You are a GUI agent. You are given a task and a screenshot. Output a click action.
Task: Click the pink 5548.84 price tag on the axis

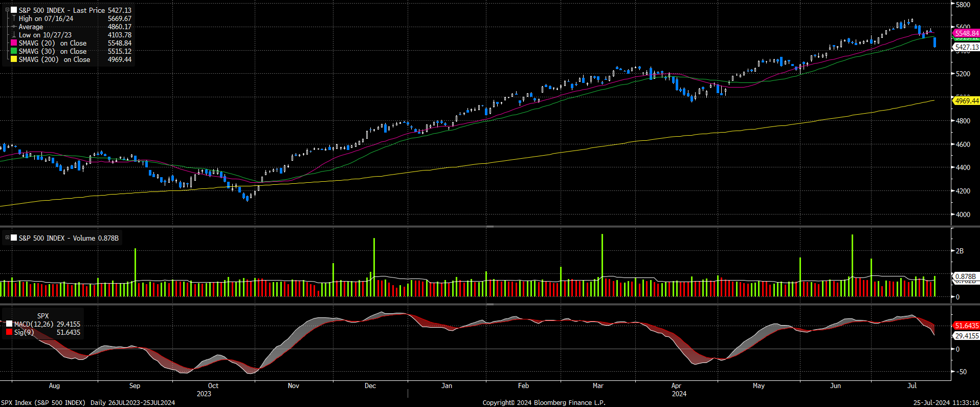pyautogui.click(x=966, y=33)
